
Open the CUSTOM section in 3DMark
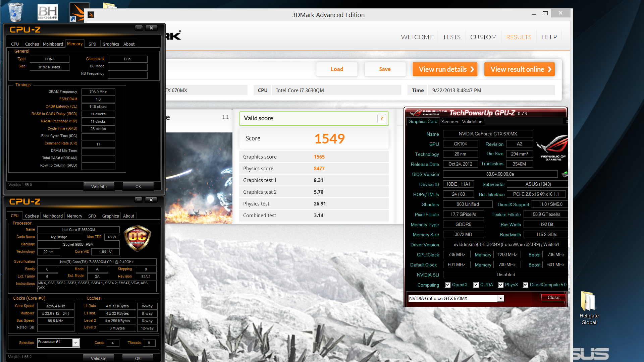pos(483,37)
